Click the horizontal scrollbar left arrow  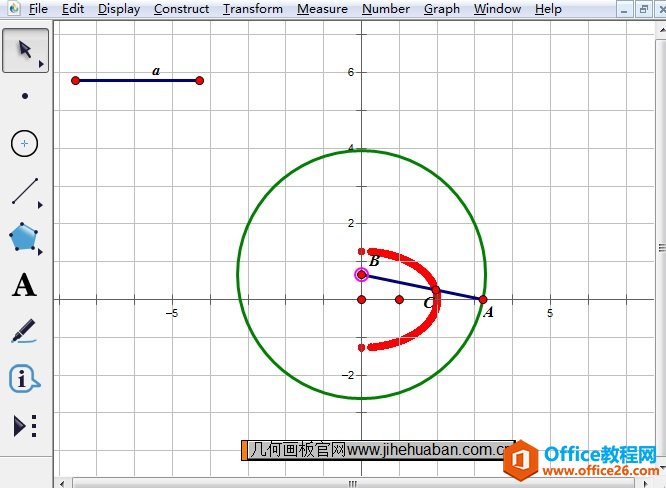click(x=62, y=484)
